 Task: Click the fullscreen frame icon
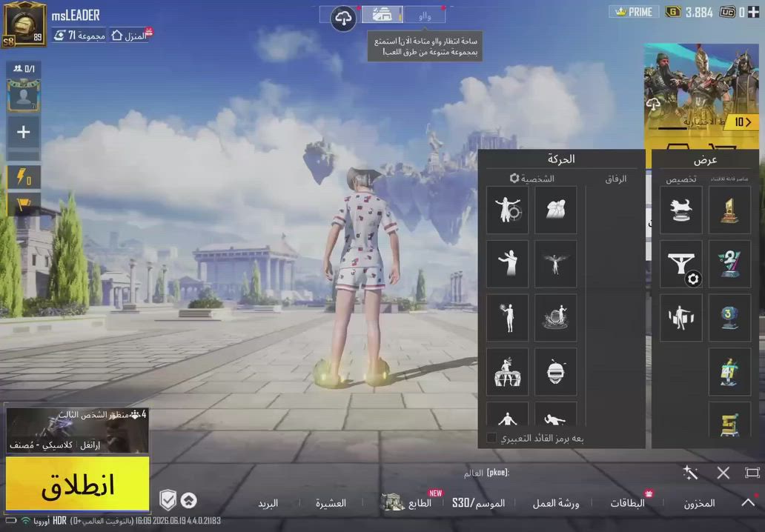[x=752, y=473]
